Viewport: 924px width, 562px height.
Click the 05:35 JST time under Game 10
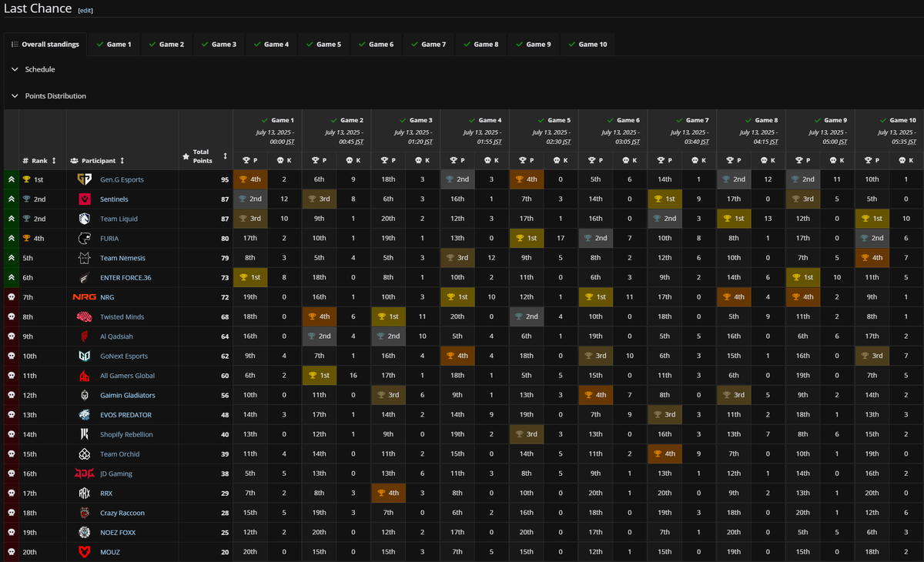click(x=902, y=142)
